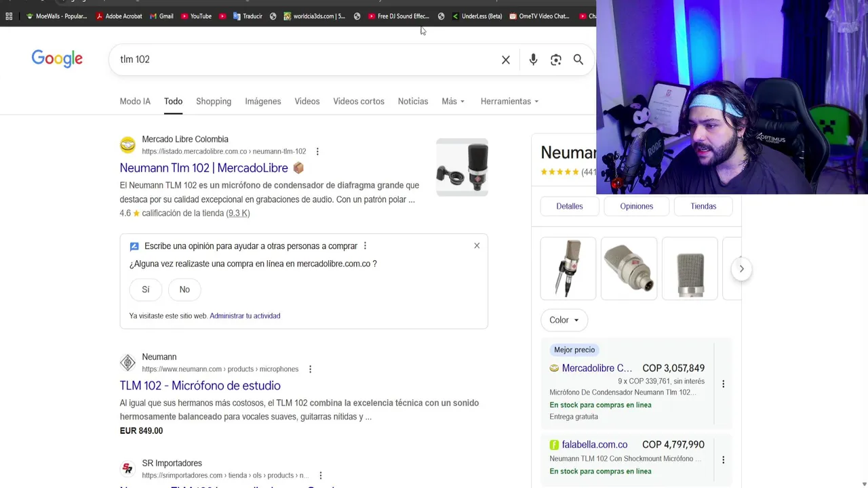View the second product image thumbnail
The width and height of the screenshot is (868, 488).
click(x=629, y=268)
